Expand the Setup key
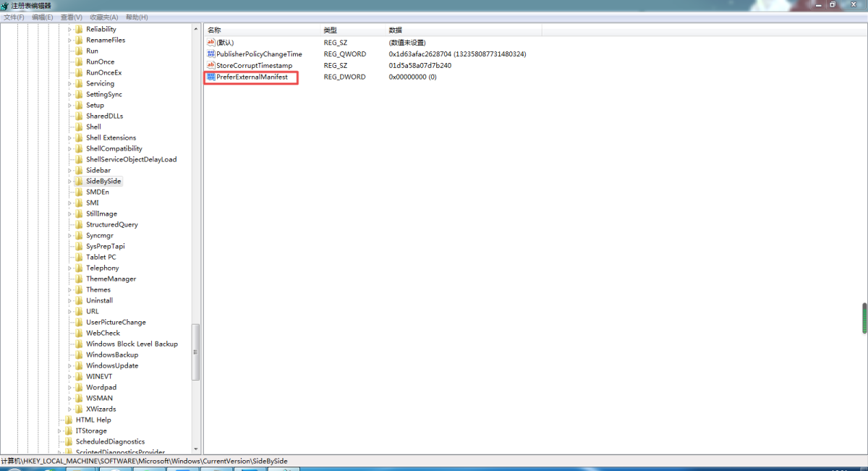Screen dimensions: 868x471 71,105
